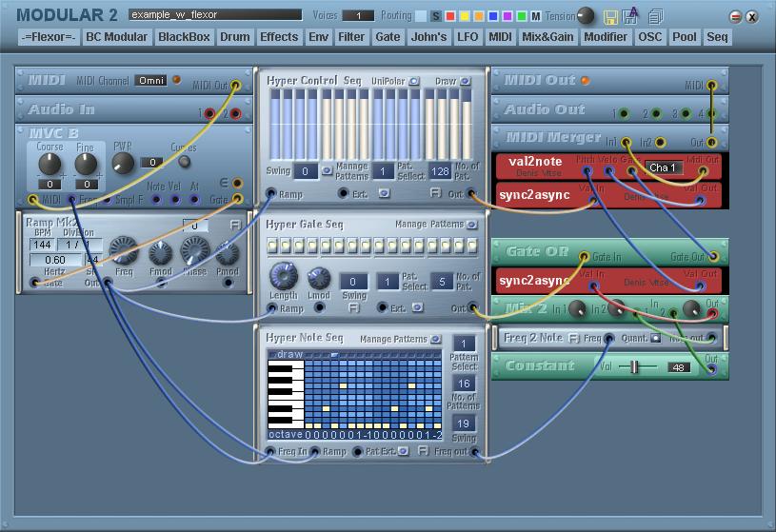
Task: Open the OSC module category
Action: tap(649, 37)
